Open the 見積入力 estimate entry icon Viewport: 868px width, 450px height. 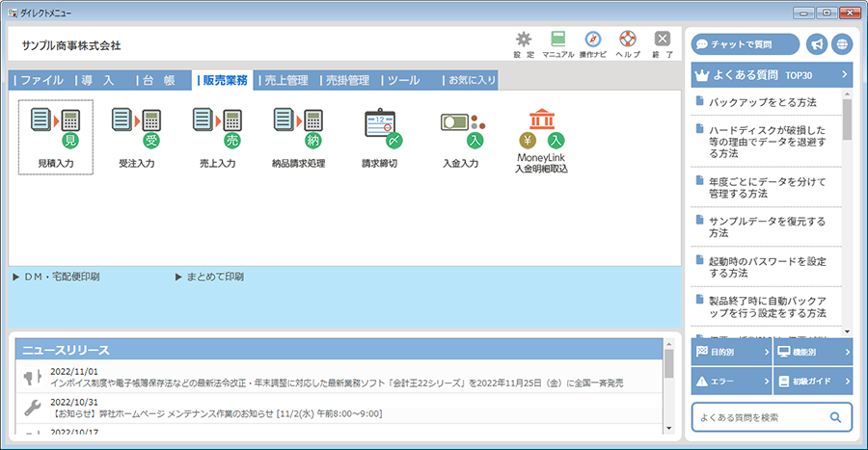pos(55,128)
